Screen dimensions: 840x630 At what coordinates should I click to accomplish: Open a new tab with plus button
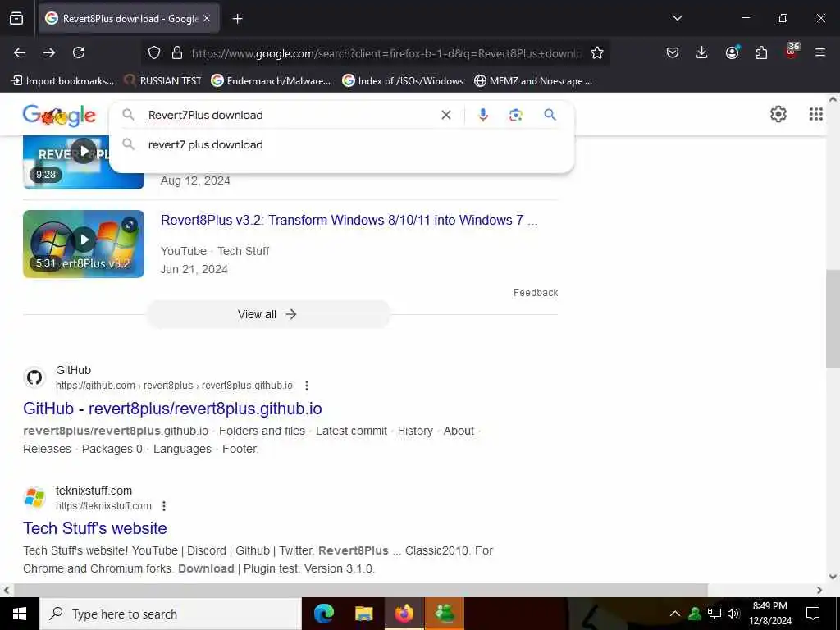(237, 19)
